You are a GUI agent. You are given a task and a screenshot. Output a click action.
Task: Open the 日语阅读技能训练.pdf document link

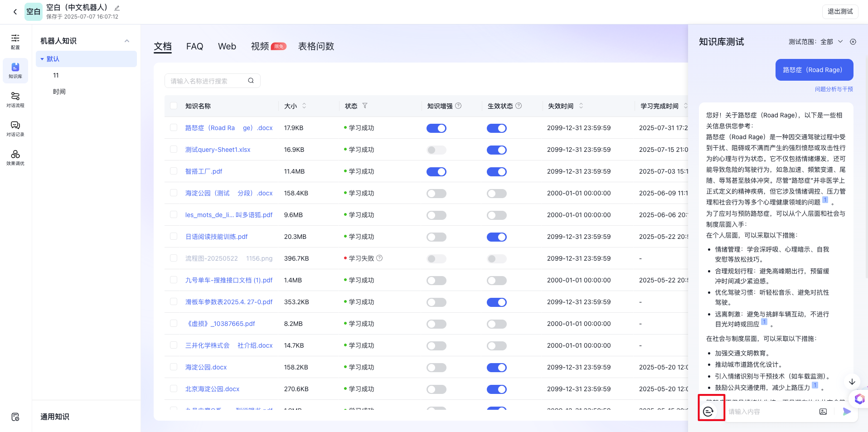click(x=216, y=237)
